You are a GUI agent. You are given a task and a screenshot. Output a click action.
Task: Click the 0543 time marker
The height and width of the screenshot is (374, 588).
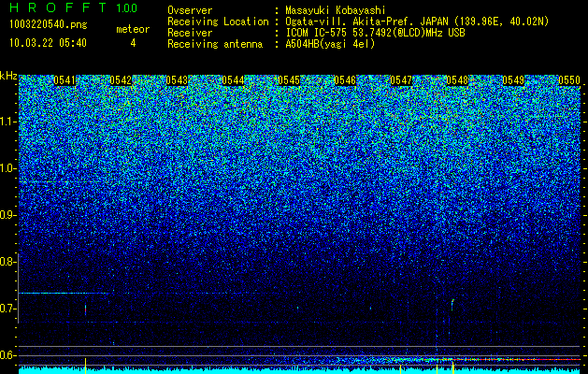click(x=177, y=80)
